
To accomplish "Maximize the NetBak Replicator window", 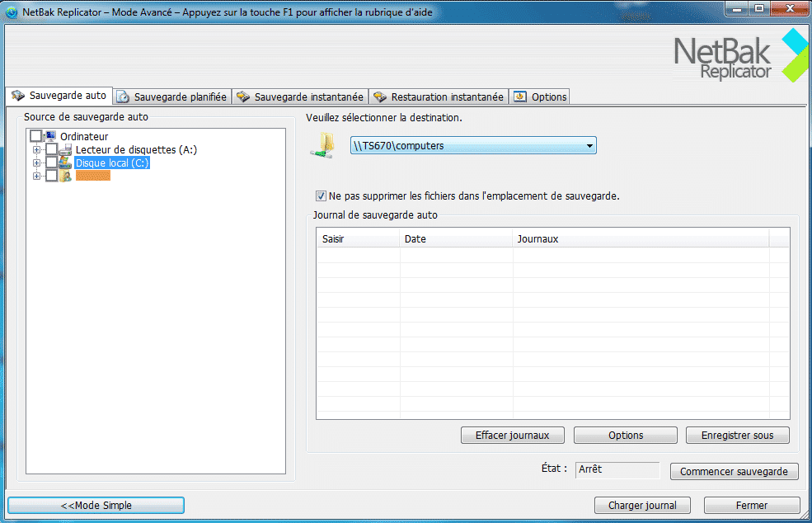I will pyautogui.click(x=759, y=9).
